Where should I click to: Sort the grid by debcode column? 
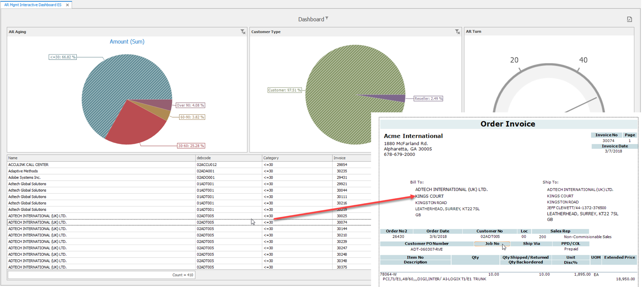click(228, 158)
